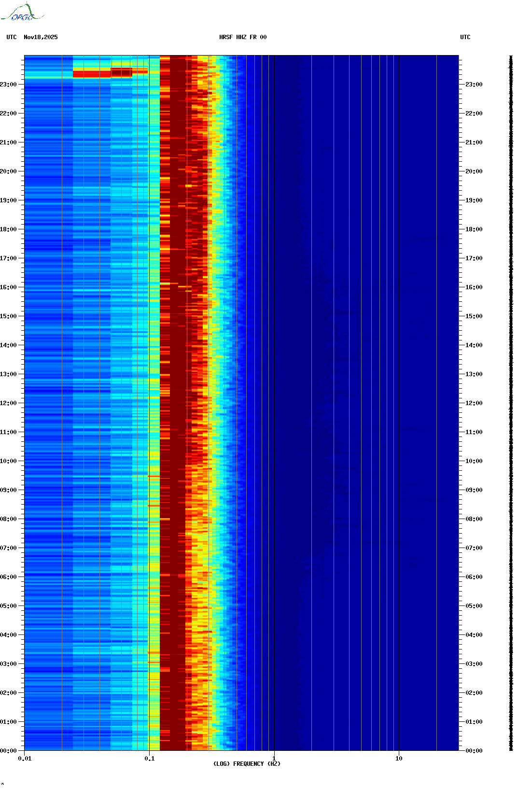Viewport: 532px width, 789px height.
Task: Click the 00:00 label on the right axis
Action: click(x=474, y=751)
